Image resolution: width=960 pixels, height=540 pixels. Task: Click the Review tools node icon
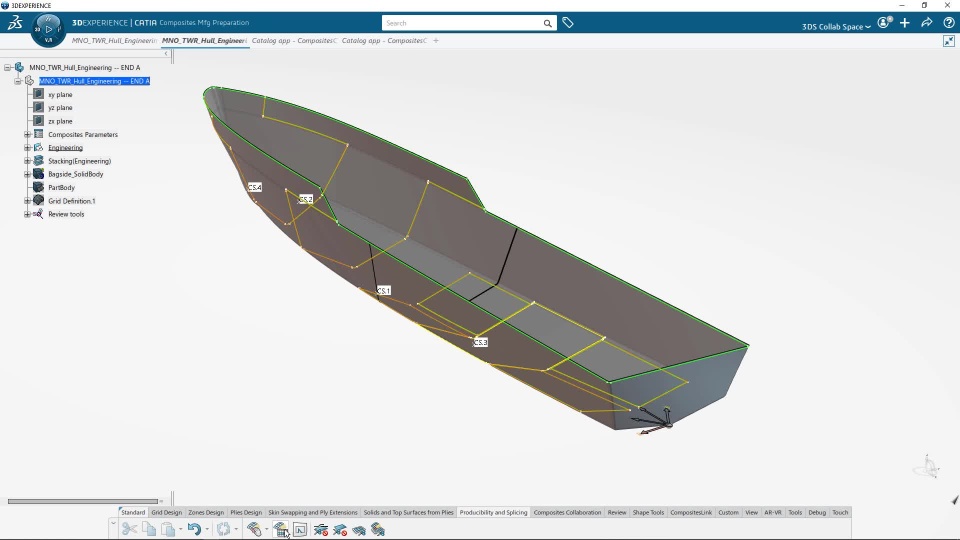38,214
